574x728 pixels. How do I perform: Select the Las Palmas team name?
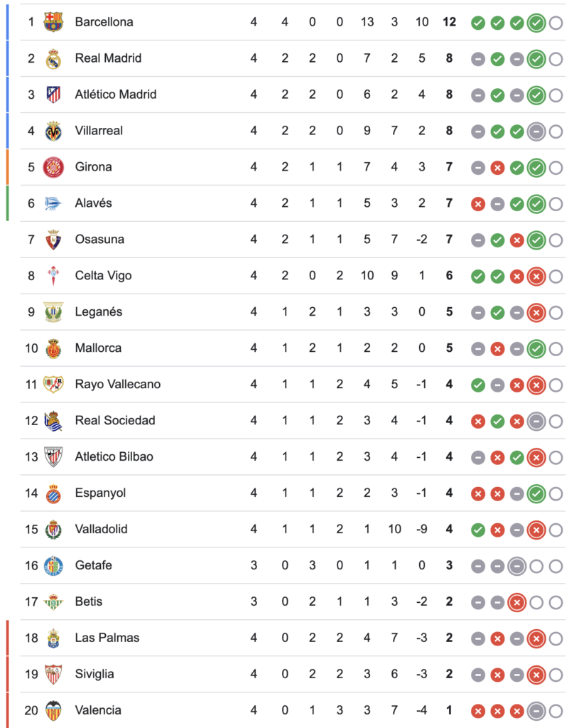click(107, 638)
